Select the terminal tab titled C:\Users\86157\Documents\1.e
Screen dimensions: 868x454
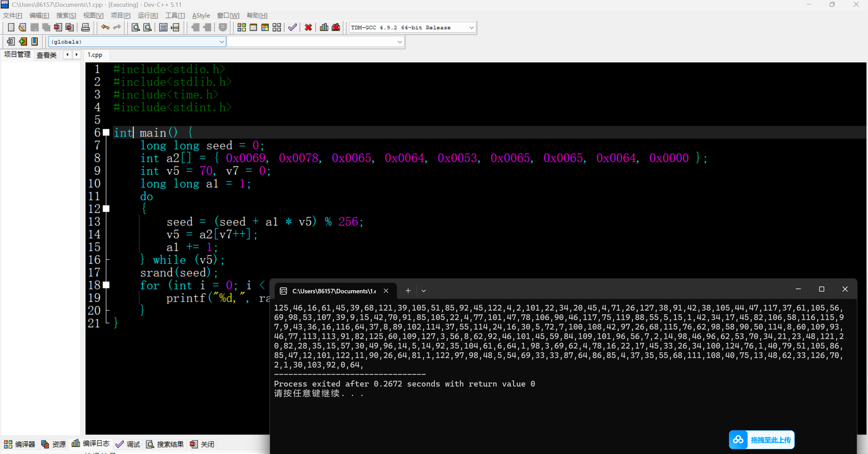click(x=334, y=291)
